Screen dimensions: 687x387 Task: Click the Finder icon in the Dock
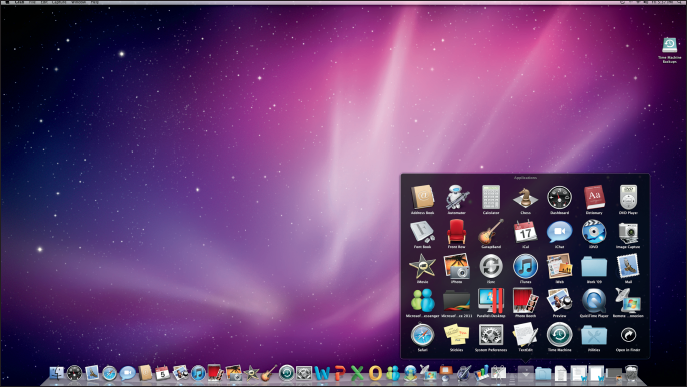point(57,373)
